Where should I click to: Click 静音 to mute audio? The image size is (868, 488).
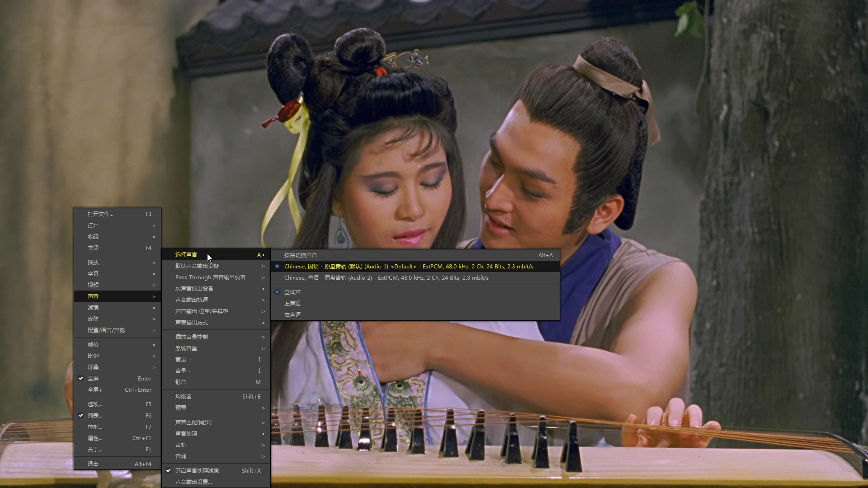(x=216, y=382)
